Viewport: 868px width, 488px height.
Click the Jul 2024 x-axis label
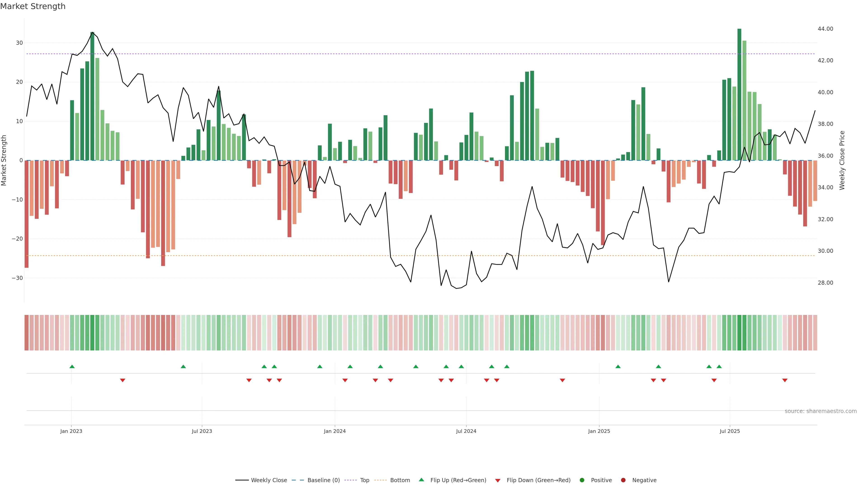tap(466, 431)
